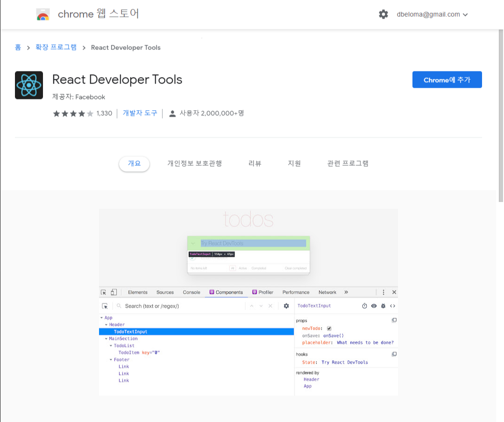504x422 pixels.
Task: Open the 리뷰 tab
Action: pyautogui.click(x=255, y=163)
